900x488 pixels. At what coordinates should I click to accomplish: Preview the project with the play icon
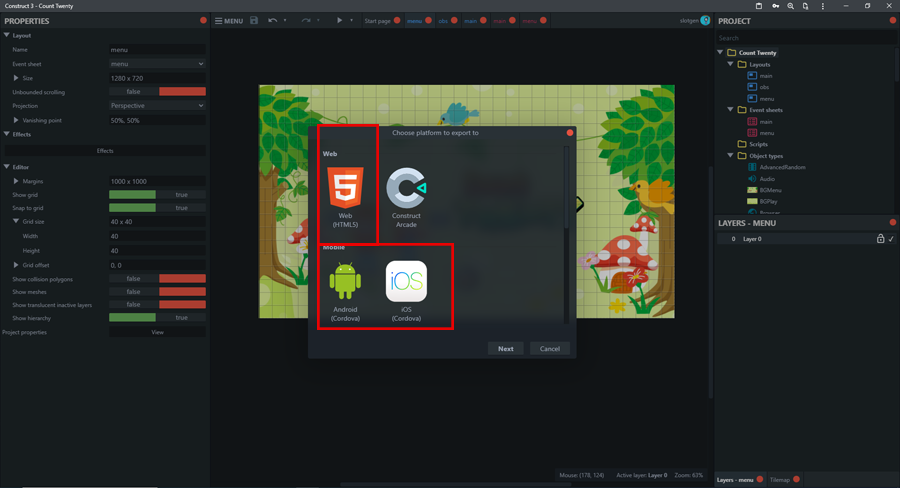(339, 20)
